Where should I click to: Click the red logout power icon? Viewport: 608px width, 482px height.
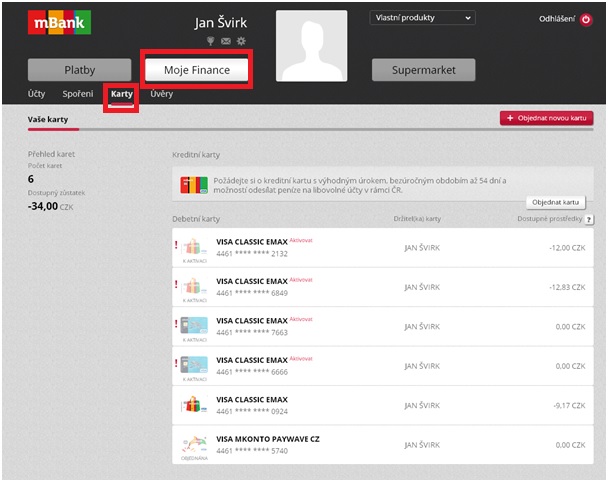(586, 19)
